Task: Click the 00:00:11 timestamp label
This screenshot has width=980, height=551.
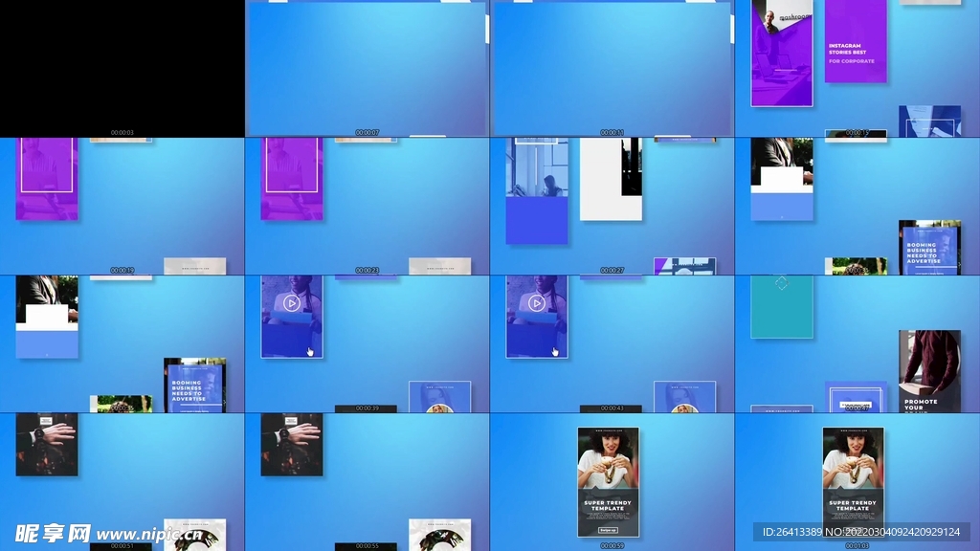Action: pos(612,132)
